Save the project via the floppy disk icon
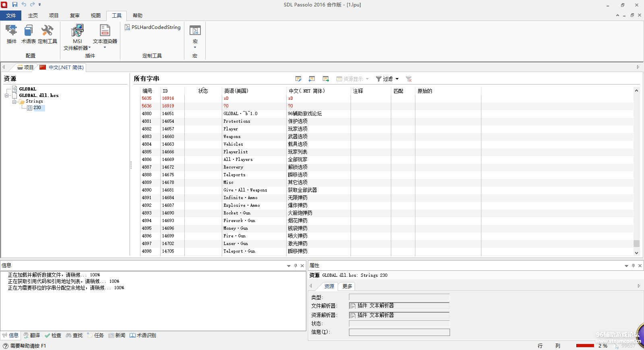This screenshot has height=350, width=644. [15, 4]
